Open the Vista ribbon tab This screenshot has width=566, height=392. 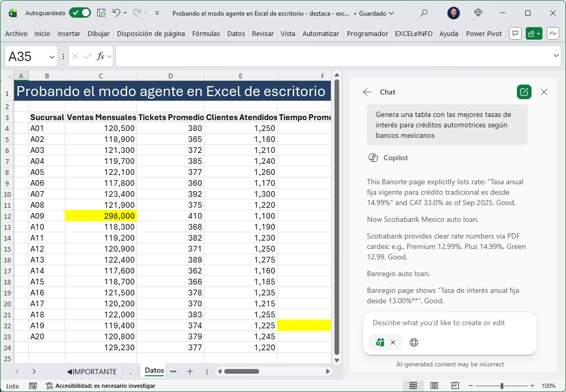pyautogui.click(x=287, y=33)
